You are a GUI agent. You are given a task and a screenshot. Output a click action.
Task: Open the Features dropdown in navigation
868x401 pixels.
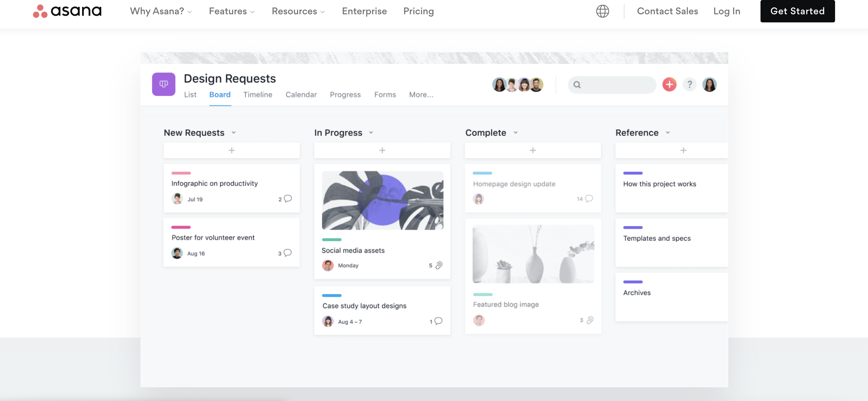pyautogui.click(x=231, y=11)
